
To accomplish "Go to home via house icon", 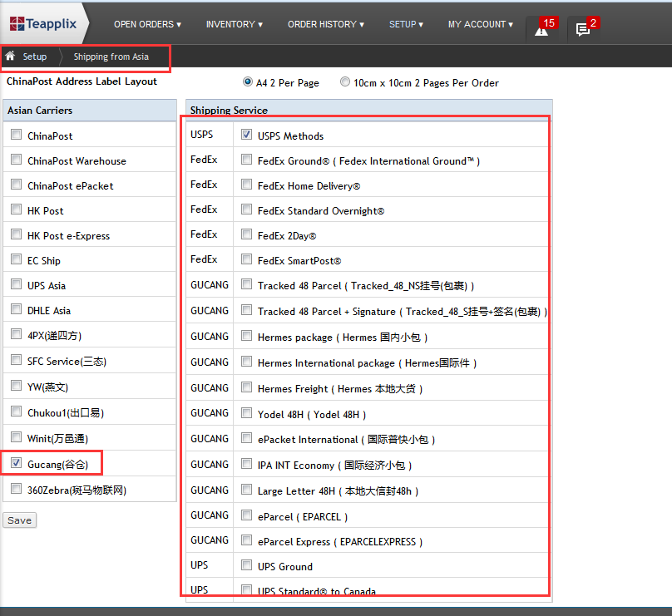I will [10, 56].
